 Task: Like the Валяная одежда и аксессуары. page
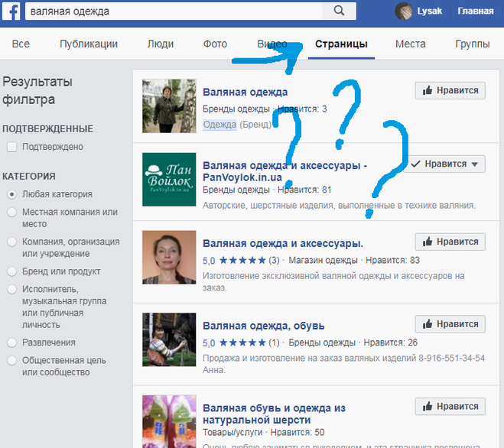(450, 242)
